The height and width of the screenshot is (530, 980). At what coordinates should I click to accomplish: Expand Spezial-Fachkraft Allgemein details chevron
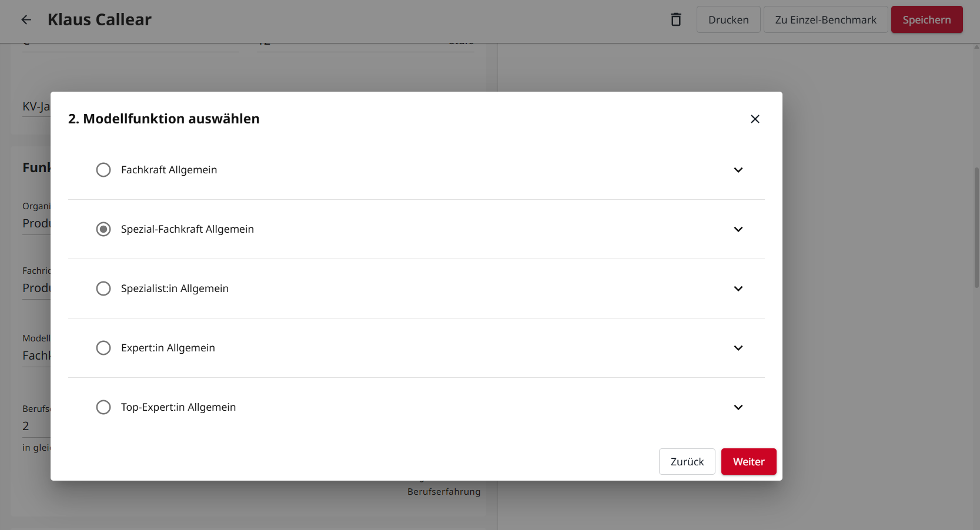(738, 229)
